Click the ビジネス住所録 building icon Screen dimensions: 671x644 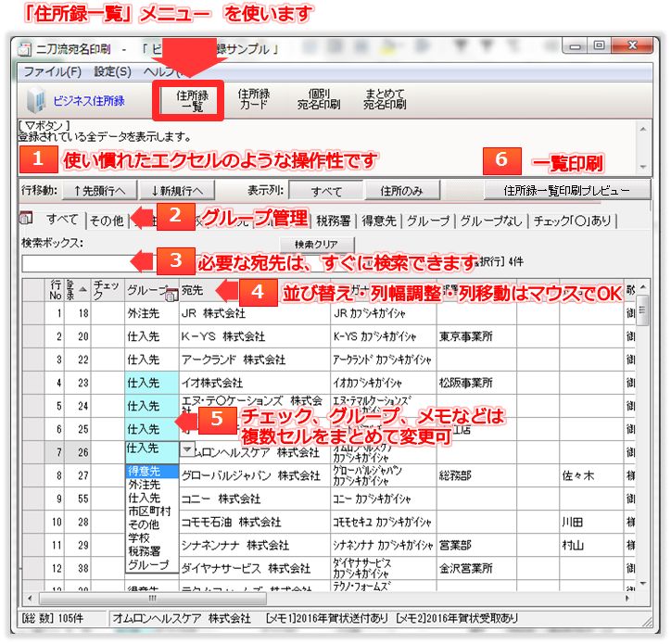click(36, 100)
